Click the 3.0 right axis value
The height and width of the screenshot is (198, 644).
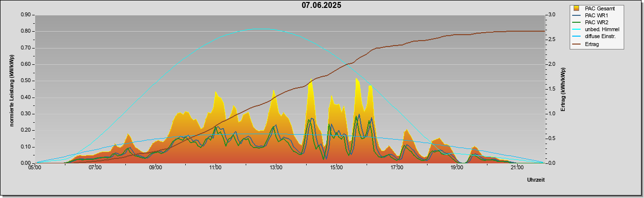pos(551,15)
